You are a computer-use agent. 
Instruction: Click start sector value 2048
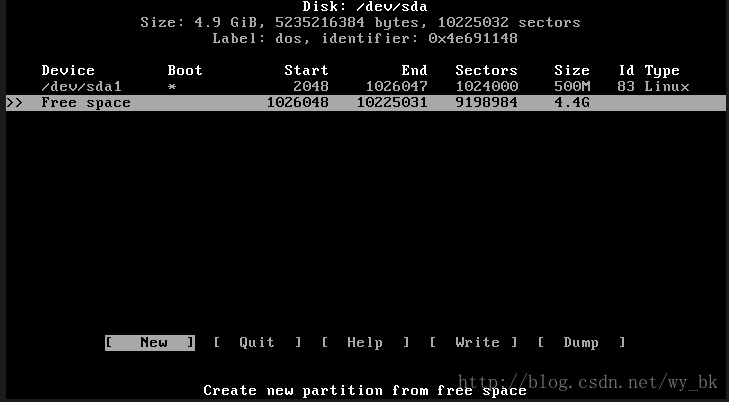[x=311, y=86]
